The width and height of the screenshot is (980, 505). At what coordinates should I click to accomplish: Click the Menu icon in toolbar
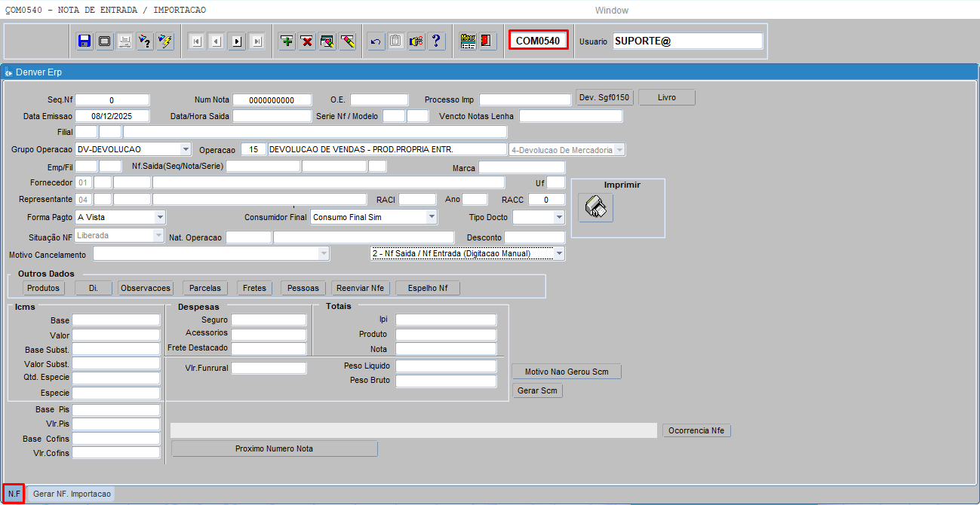point(468,41)
